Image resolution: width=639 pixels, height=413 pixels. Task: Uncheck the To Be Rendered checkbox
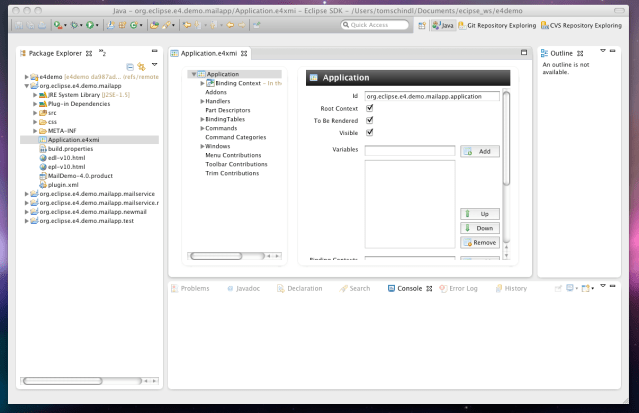pos(370,120)
